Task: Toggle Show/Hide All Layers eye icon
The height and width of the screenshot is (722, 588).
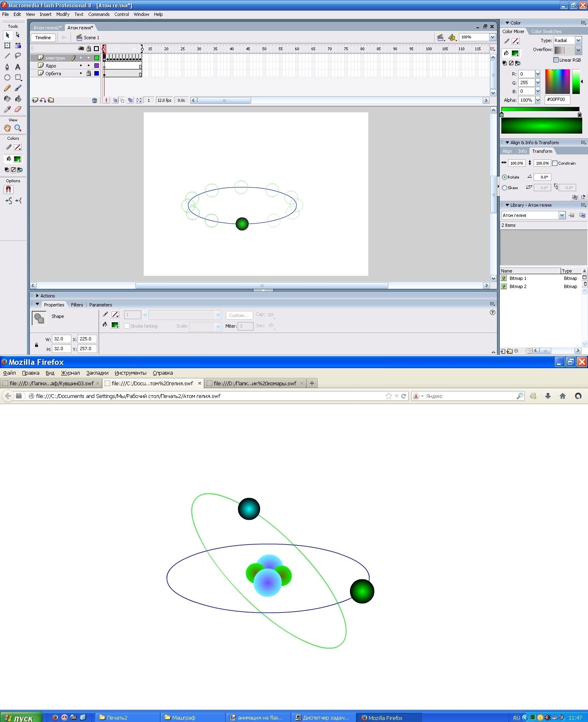Action: point(81,49)
